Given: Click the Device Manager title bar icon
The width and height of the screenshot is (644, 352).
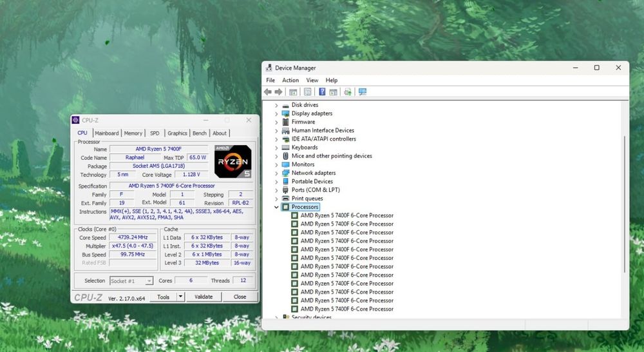Looking at the screenshot, I should [x=269, y=68].
